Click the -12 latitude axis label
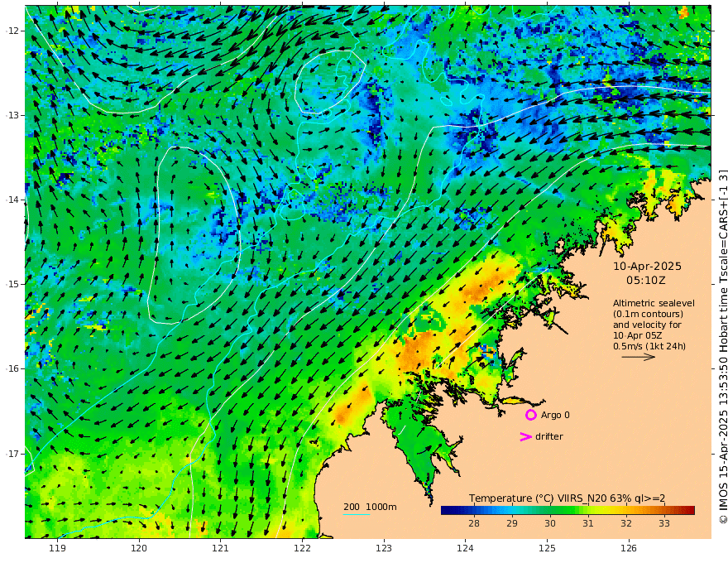The width and height of the screenshot is (728, 563). coord(12,31)
